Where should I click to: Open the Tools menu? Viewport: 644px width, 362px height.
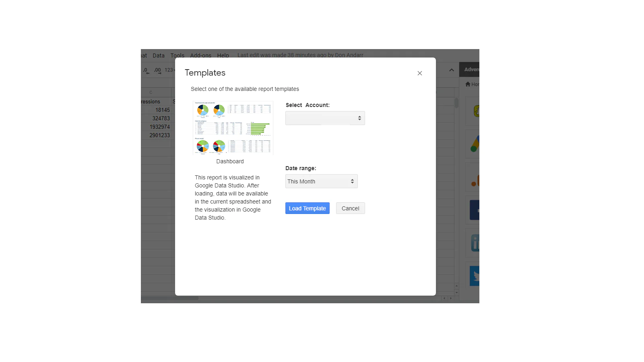click(x=178, y=56)
